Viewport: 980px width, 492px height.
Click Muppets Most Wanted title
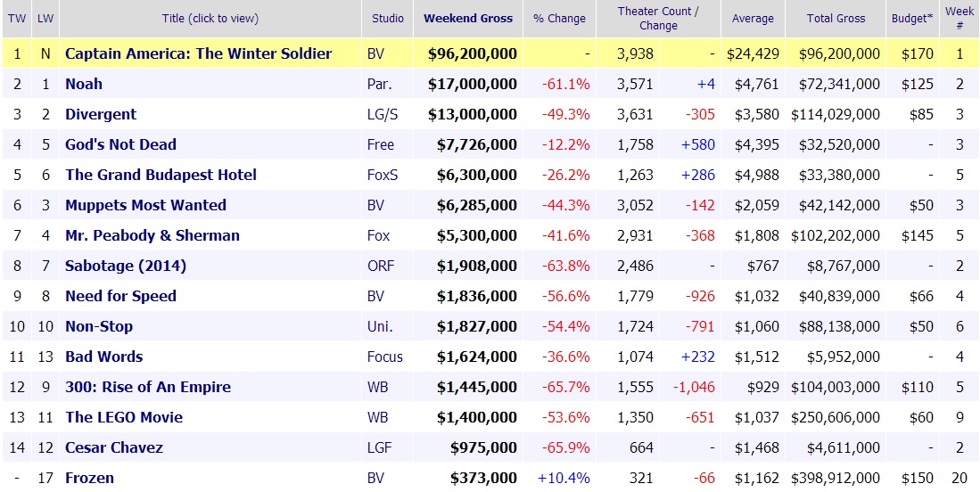point(145,205)
